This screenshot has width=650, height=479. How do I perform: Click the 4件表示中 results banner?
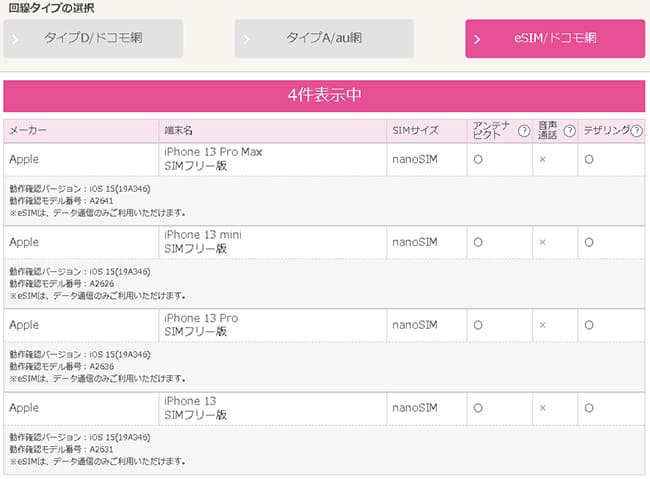tap(324, 96)
